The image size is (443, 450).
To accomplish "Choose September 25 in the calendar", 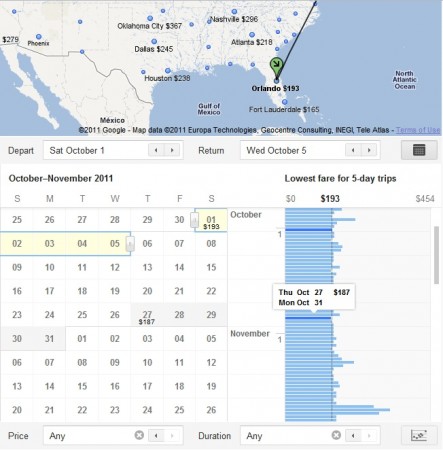I will tap(17, 220).
